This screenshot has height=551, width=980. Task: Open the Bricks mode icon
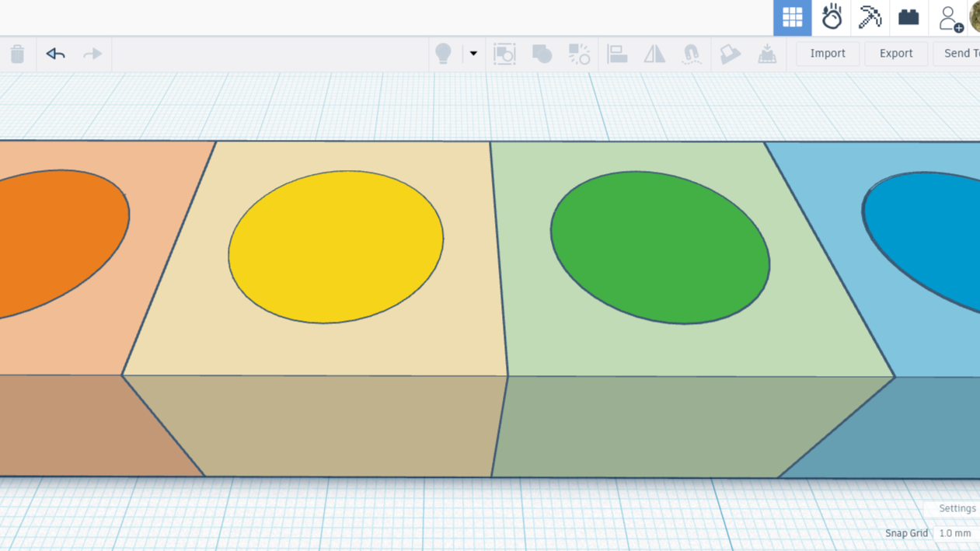909,17
